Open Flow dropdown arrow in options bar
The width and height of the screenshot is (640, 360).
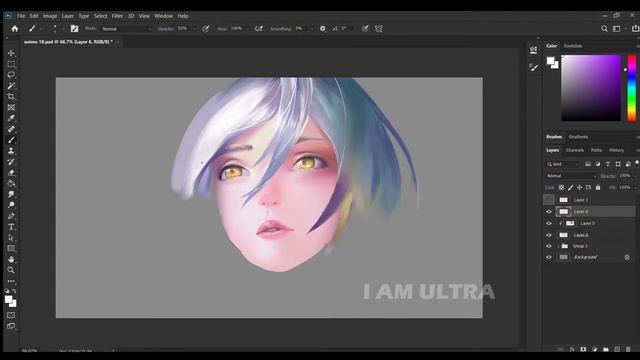click(x=247, y=29)
